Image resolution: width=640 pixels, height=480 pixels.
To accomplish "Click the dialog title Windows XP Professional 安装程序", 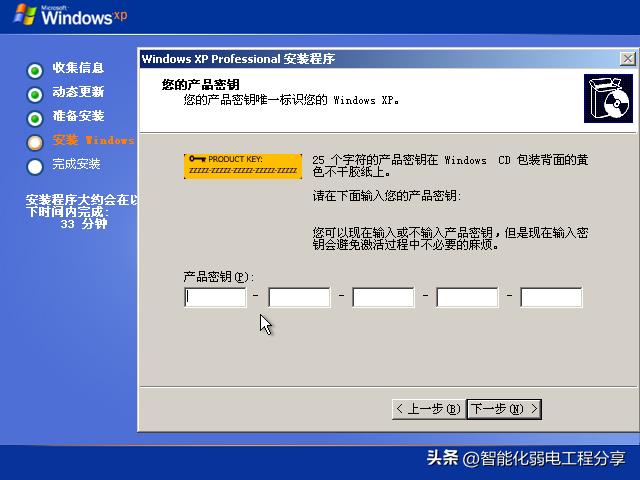I will [238, 59].
